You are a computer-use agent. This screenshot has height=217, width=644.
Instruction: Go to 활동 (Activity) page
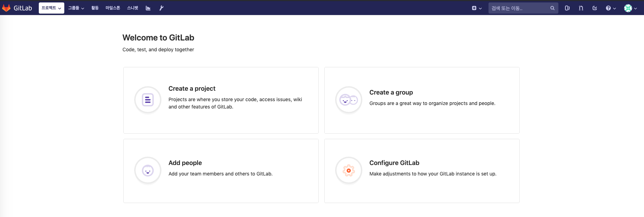tap(95, 8)
